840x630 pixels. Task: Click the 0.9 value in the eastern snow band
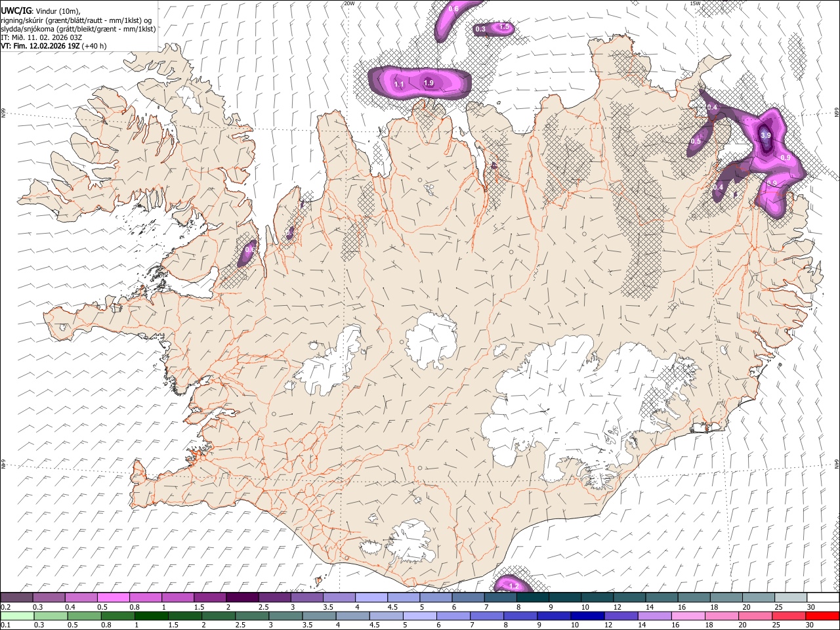[x=785, y=158]
